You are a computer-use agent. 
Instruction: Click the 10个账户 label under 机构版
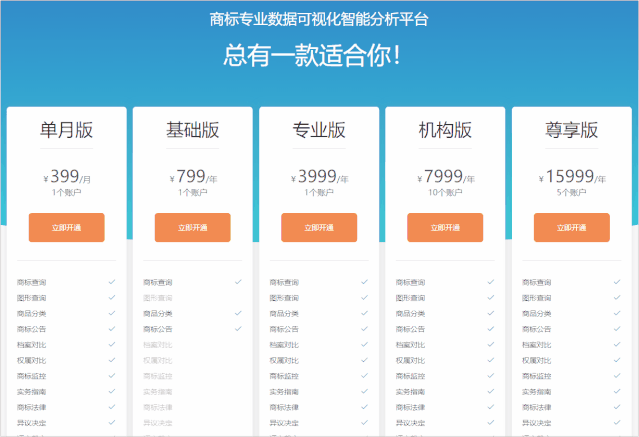tap(445, 192)
